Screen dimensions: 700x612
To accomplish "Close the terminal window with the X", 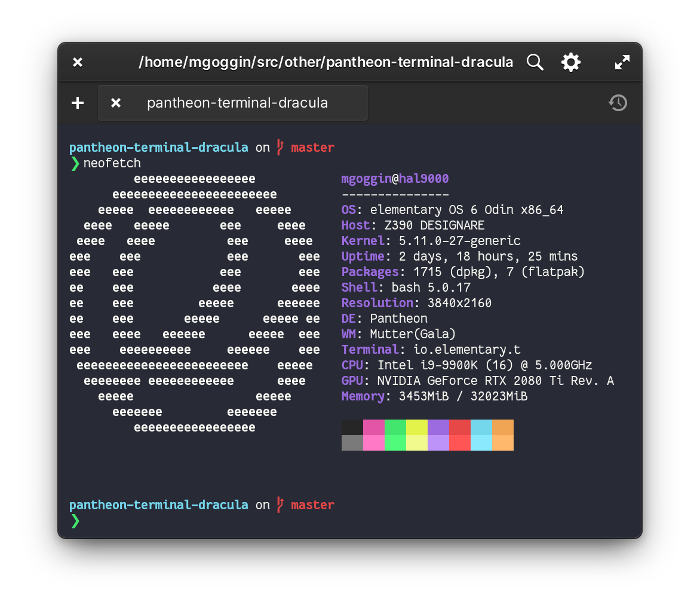I will pos(78,62).
